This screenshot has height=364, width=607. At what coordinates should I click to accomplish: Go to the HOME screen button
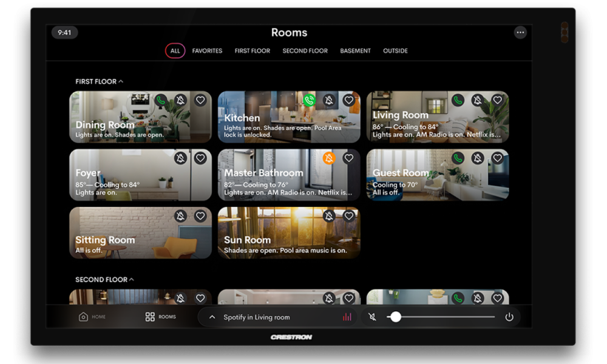(x=92, y=317)
